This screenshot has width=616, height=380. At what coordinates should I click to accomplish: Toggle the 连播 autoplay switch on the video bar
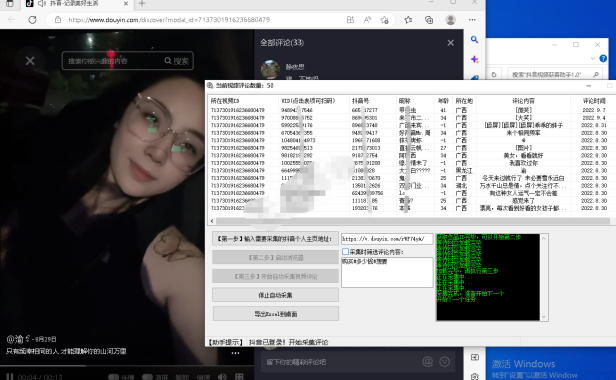(114, 377)
